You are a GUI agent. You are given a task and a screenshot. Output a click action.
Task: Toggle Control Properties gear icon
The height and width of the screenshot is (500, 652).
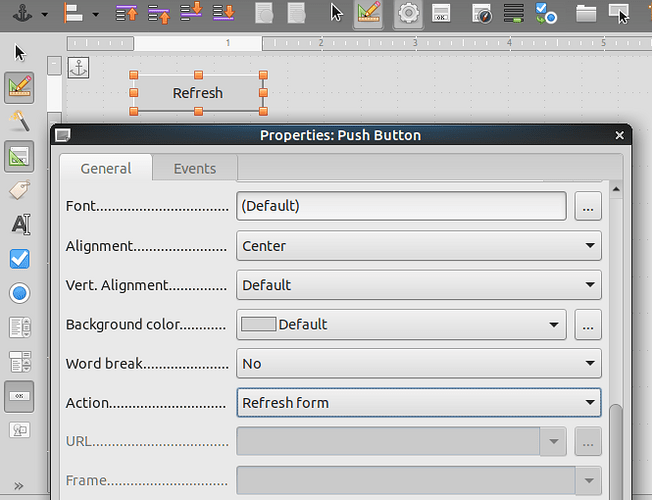[408, 13]
